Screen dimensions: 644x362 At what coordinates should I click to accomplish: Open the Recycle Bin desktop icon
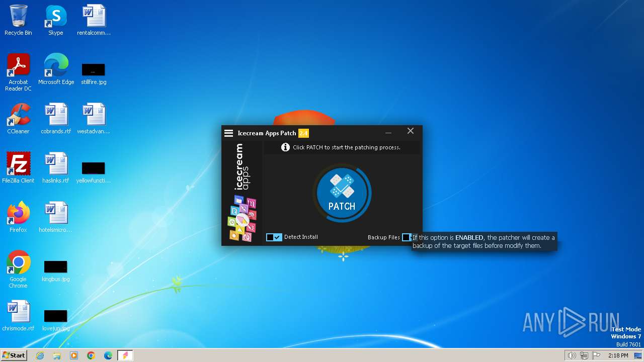[x=18, y=20]
